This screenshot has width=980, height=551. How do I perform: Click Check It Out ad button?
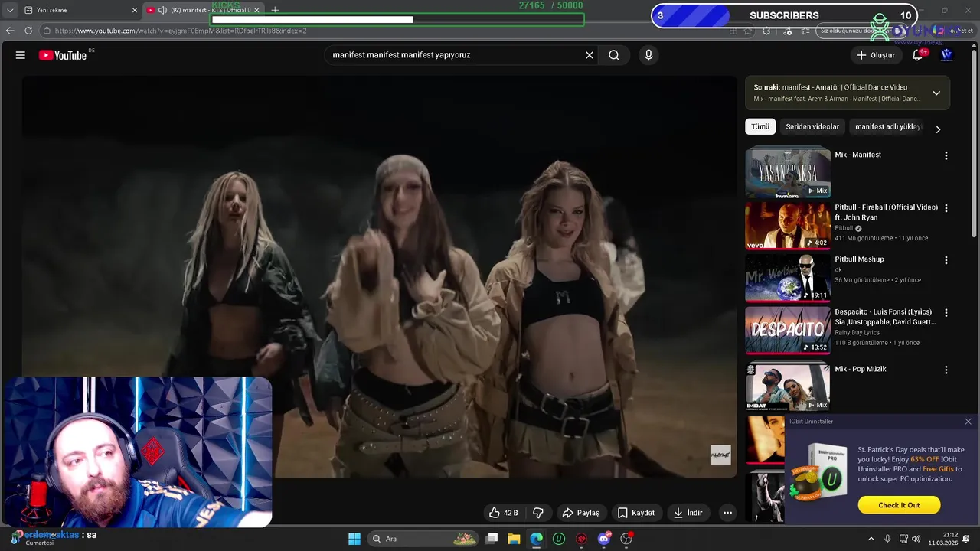coord(899,505)
